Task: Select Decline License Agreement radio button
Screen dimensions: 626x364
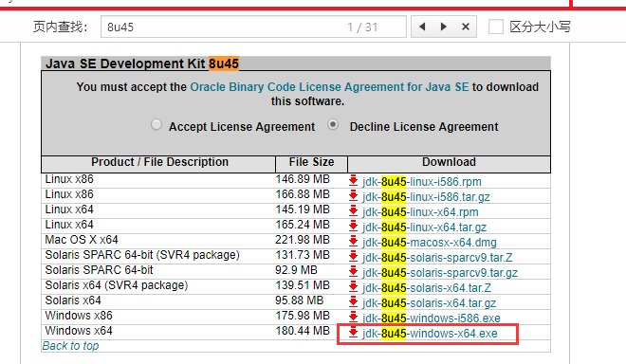Action: click(x=333, y=124)
